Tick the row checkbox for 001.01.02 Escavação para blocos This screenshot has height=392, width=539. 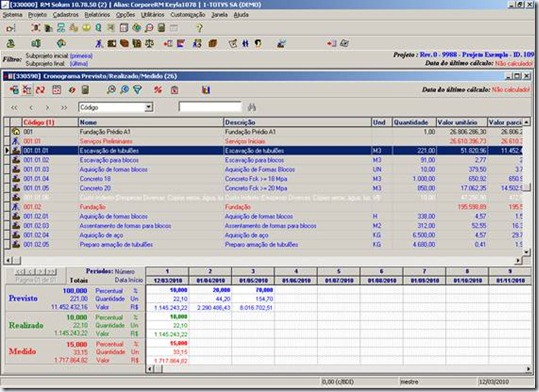[x=7, y=160]
